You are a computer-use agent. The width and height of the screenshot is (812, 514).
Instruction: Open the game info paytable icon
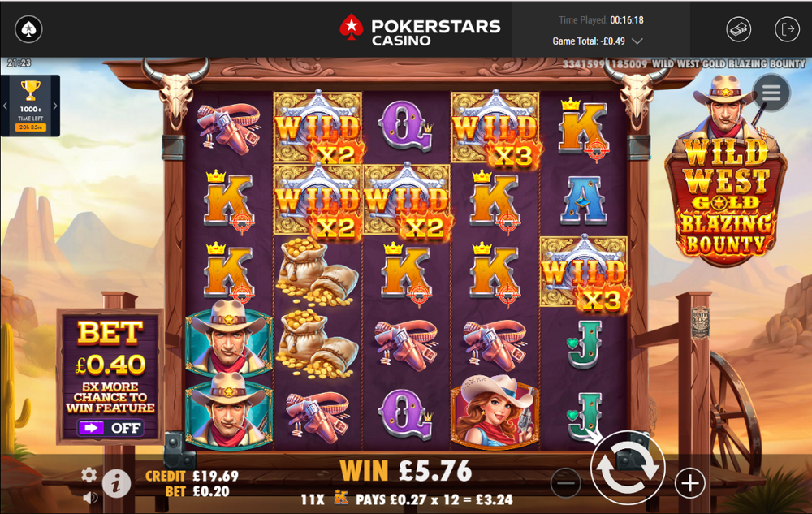[116, 483]
